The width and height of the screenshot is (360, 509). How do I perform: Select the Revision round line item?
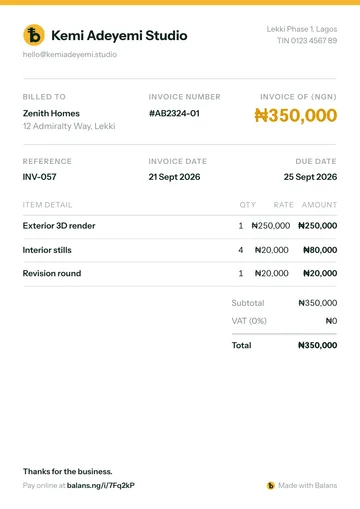pyautogui.click(x=180, y=273)
